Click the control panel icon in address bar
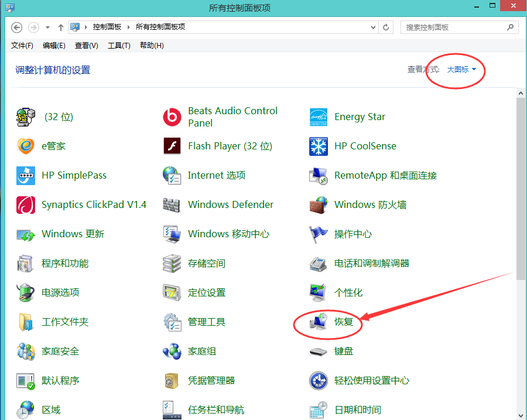527x420 pixels. click(75, 27)
